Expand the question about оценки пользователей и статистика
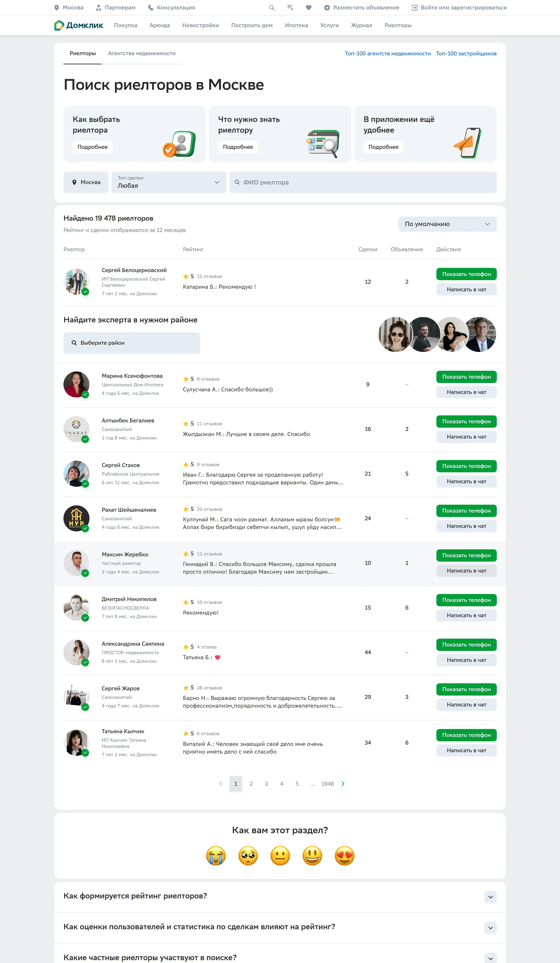Viewport: 560px width, 963px height. coord(490,928)
